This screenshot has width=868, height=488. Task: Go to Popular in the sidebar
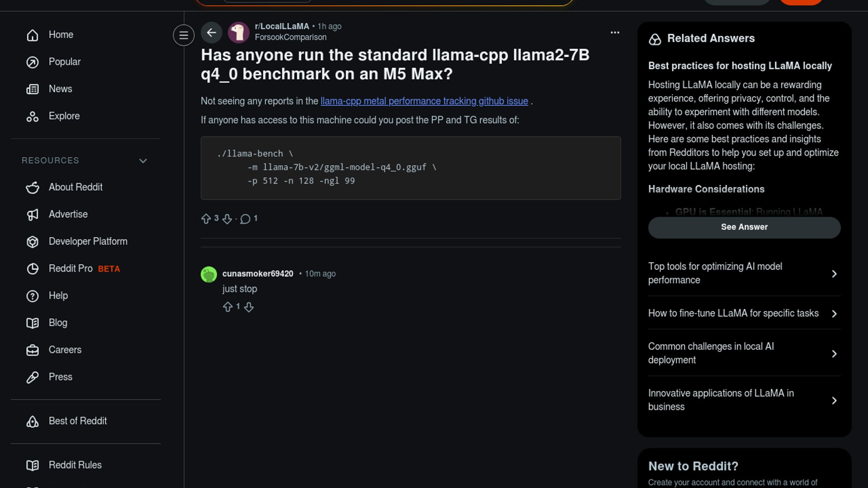click(x=64, y=62)
